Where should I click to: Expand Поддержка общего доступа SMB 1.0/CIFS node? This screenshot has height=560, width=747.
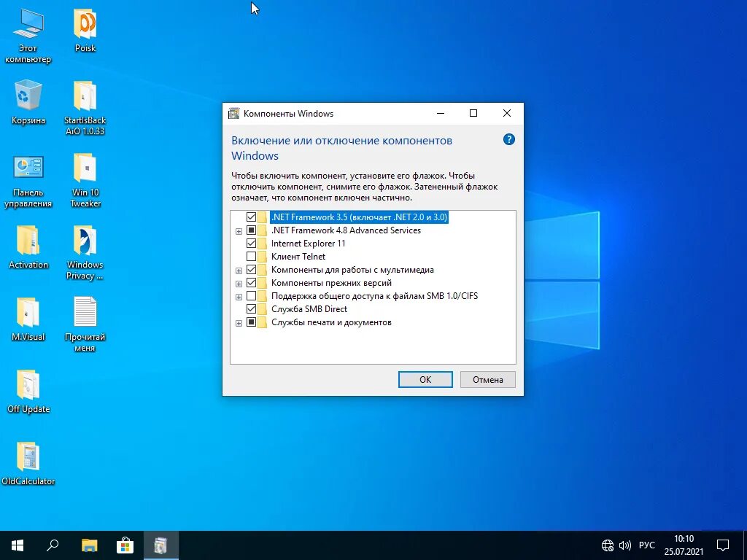click(x=239, y=297)
